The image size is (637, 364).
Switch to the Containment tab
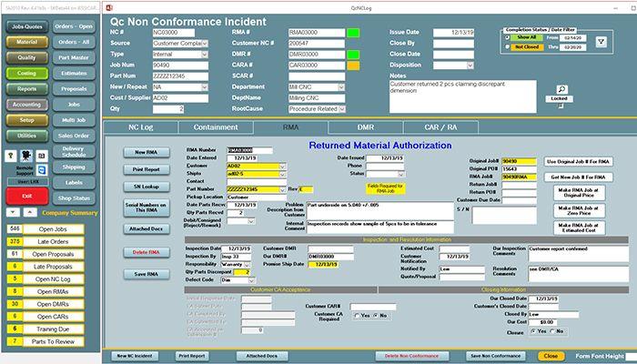point(216,127)
